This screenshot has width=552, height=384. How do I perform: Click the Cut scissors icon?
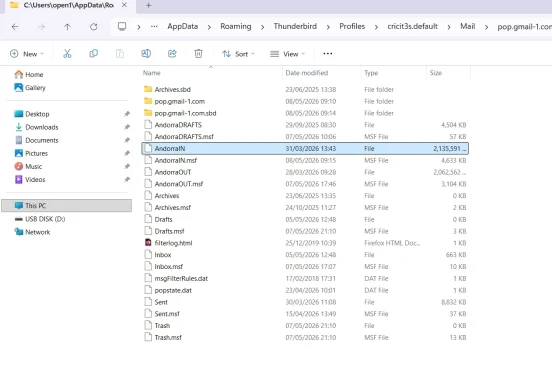click(x=67, y=53)
